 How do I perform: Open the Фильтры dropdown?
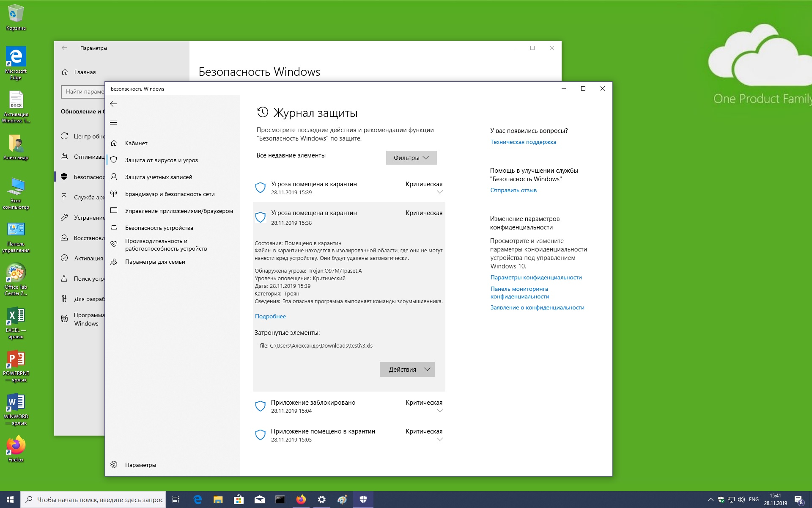411,158
